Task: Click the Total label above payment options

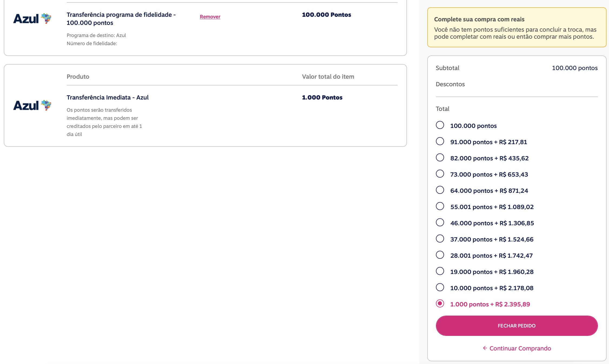Action: [x=442, y=109]
